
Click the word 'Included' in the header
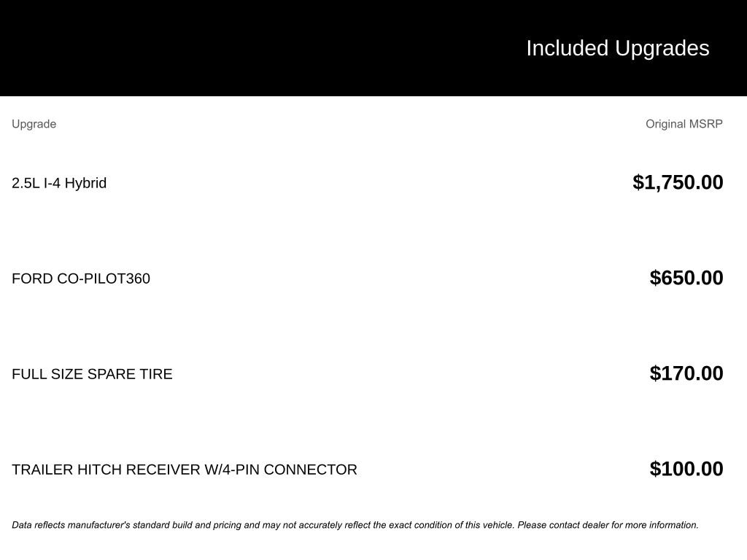pyautogui.click(x=567, y=48)
